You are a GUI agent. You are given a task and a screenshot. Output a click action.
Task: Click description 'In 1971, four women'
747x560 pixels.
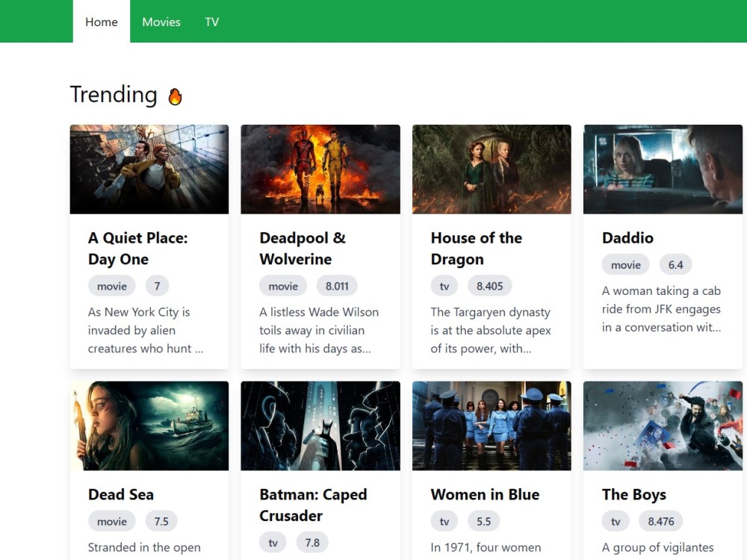tap(486, 547)
